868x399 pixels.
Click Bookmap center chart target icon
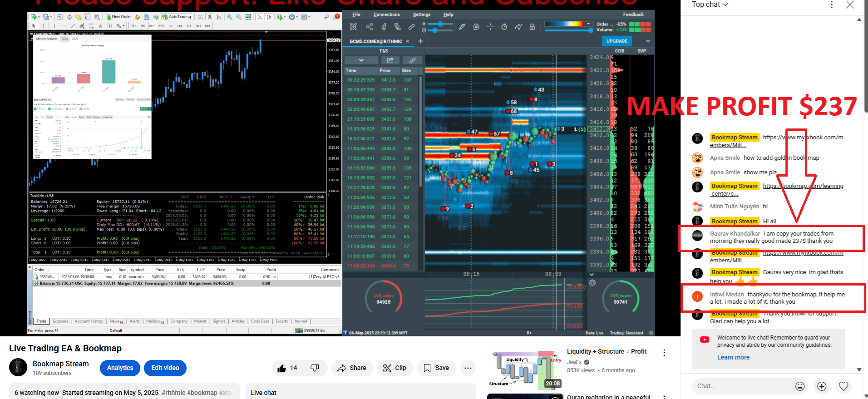coord(353,27)
